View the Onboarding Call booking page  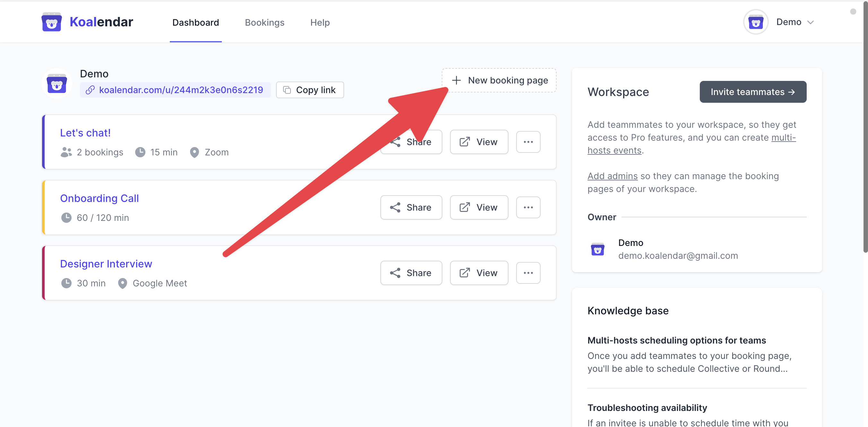(x=479, y=207)
